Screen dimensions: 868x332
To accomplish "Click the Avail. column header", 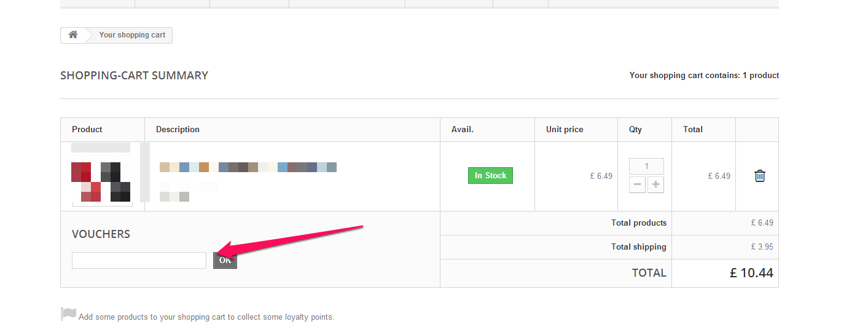I will click(x=463, y=130).
